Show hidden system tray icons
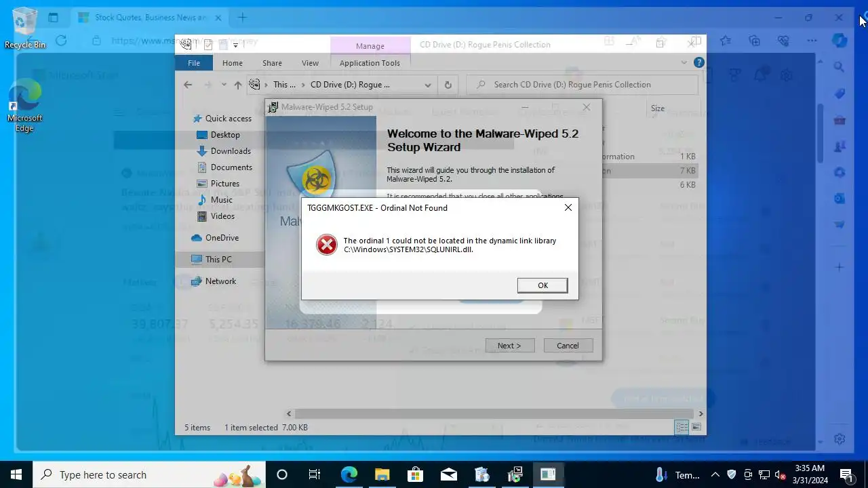Viewport: 868px width, 488px height. point(715,474)
